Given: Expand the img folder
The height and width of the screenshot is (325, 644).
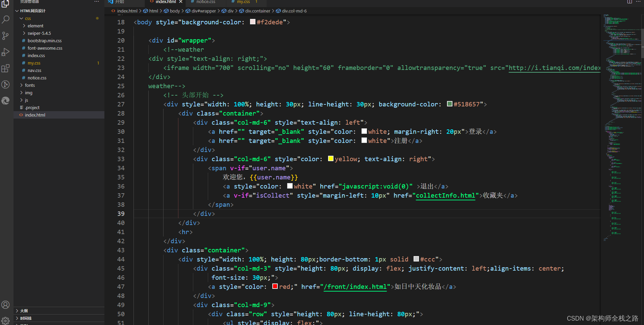Looking at the screenshot, I should 21,93.
